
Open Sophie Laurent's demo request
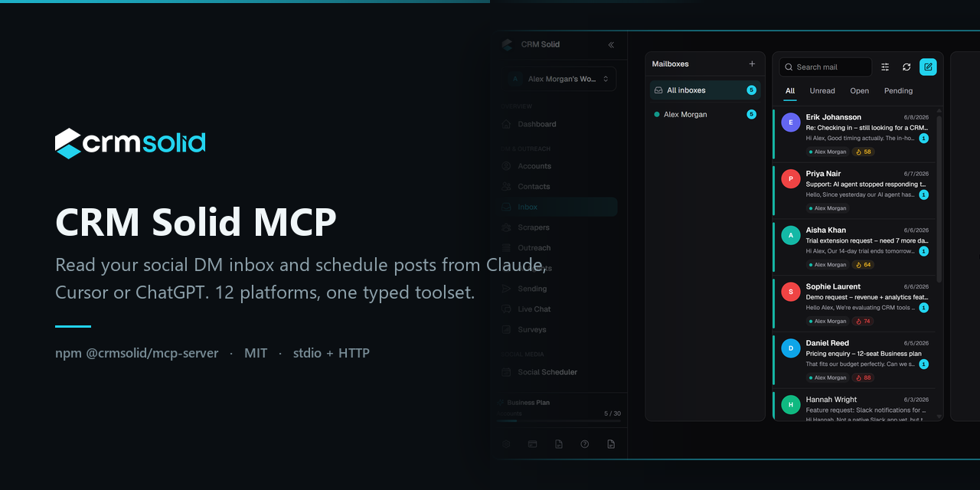coord(854,304)
